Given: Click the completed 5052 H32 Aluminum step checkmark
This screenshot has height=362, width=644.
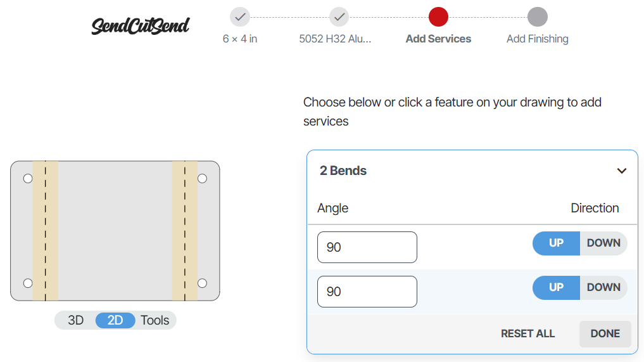Looking at the screenshot, I should pyautogui.click(x=339, y=17).
